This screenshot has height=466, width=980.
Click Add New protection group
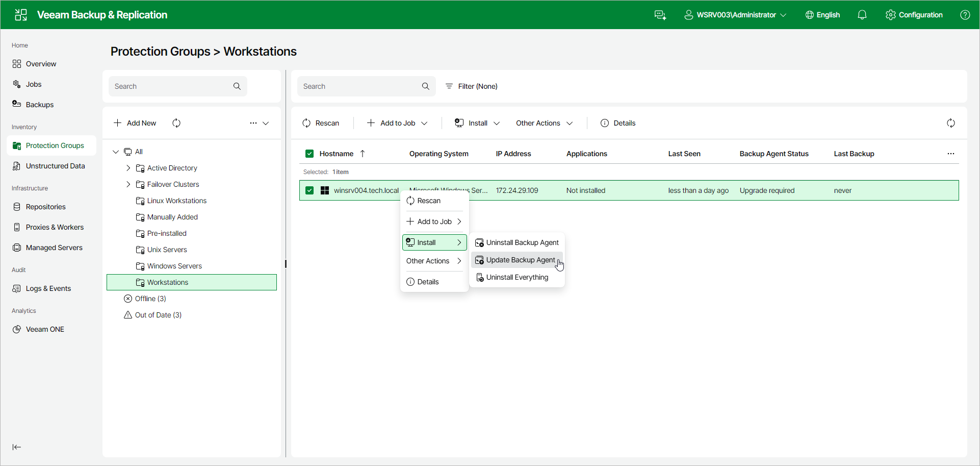pos(135,123)
